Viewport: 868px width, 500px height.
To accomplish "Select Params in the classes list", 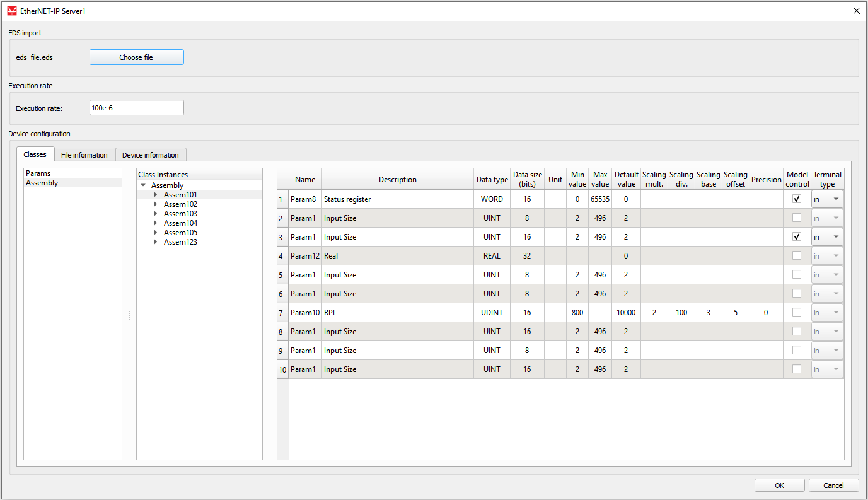I will click(x=38, y=173).
